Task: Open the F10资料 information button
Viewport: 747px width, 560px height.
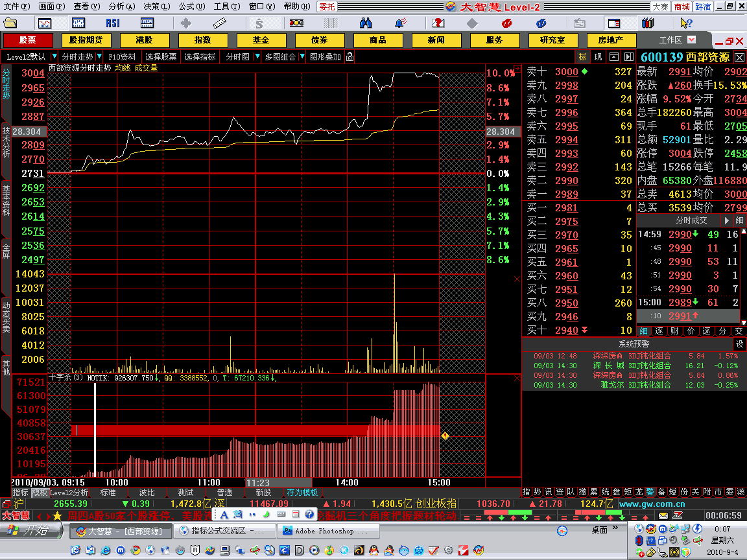Action: pyautogui.click(x=122, y=56)
